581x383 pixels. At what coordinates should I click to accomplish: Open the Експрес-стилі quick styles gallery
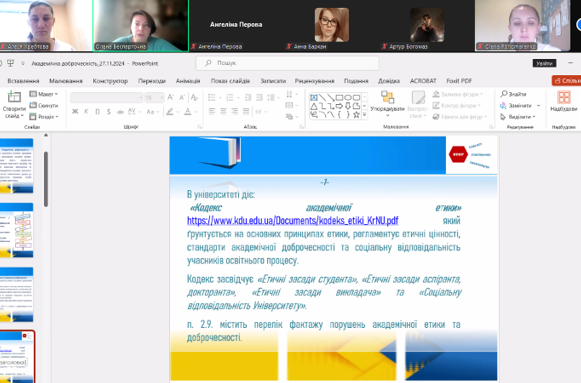(418, 104)
